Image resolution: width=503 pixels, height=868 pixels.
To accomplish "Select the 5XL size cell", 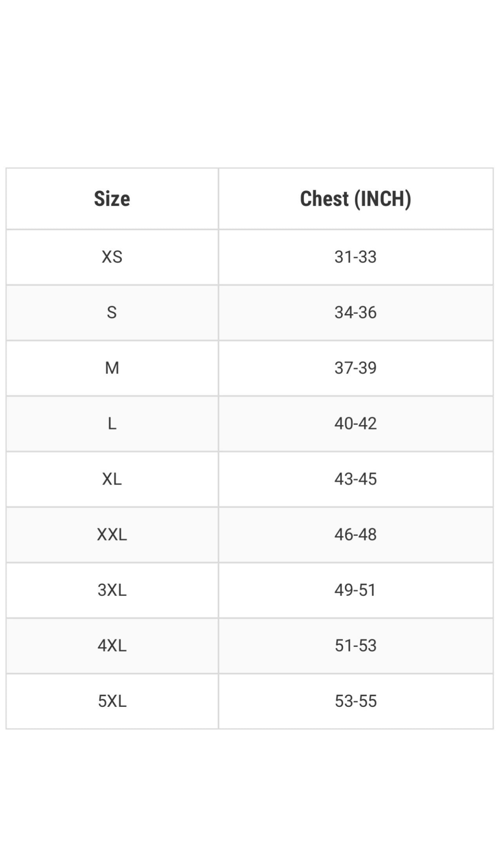I will click(x=112, y=701).
